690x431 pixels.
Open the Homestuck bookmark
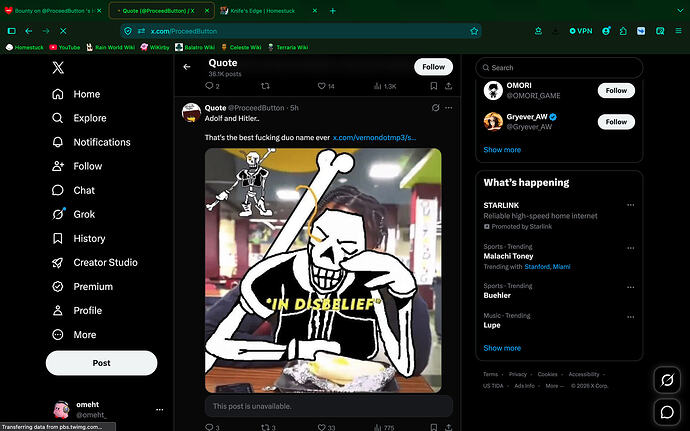pos(25,47)
